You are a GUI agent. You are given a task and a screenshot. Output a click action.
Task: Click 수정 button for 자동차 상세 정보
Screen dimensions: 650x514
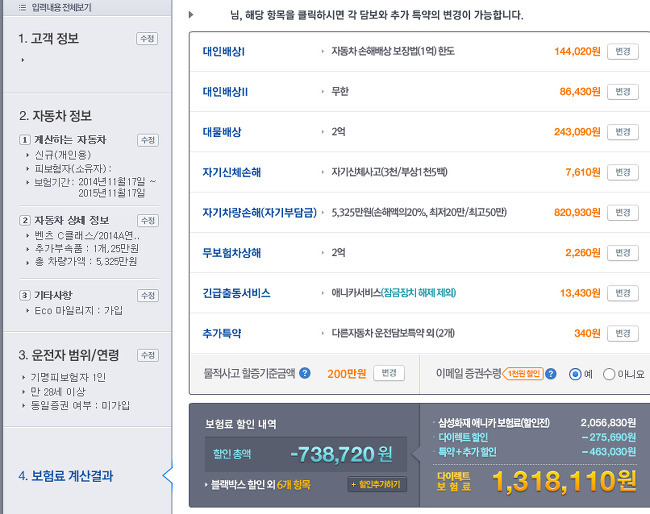[x=148, y=221]
